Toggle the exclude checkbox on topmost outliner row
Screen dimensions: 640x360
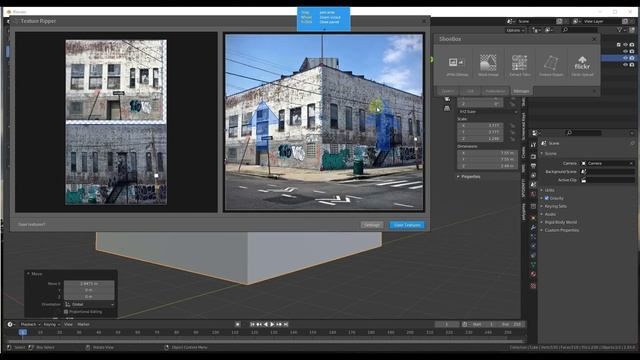coord(618,45)
